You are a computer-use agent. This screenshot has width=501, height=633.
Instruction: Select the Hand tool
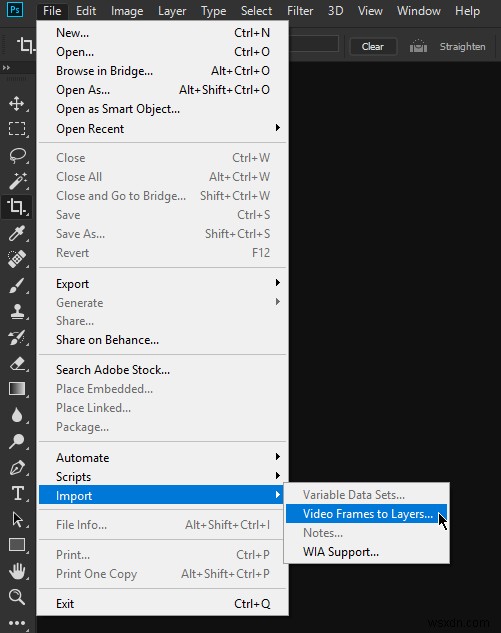[x=17, y=571]
